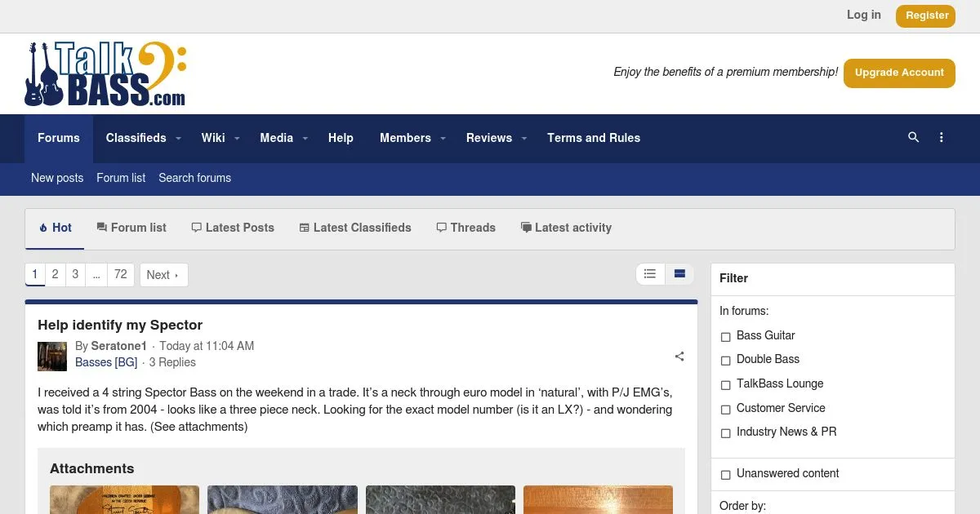Open thread title Help identify my Spector
Image resolution: width=980 pixels, height=514 pixels.
[120, 325]
